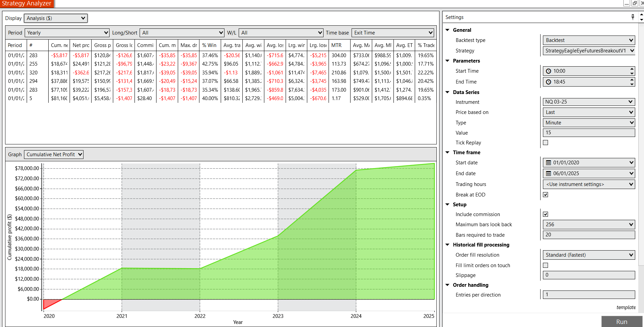Screen dimensions: 644x327
Task: Open the Display Analysis ($) dropdown
Action: pyautogui.click(x=56, y=18)
